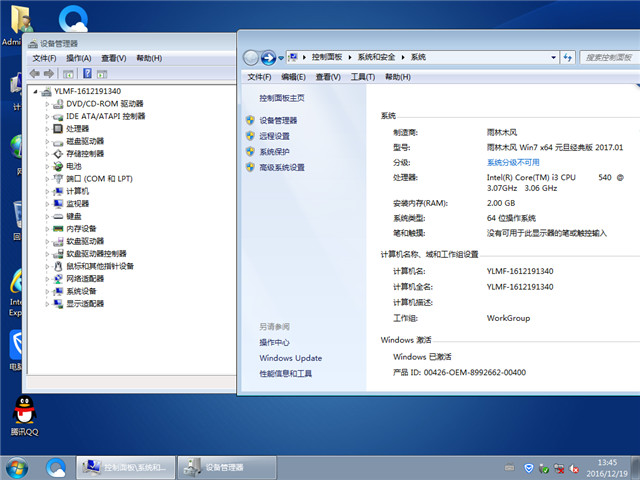Click the battery (电池) device icon

[x=58, y=167]
